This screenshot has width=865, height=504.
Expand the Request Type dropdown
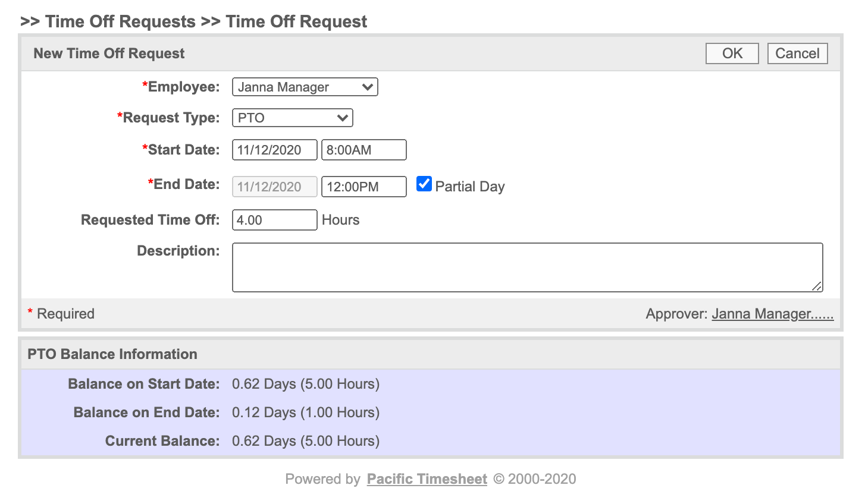292,118
